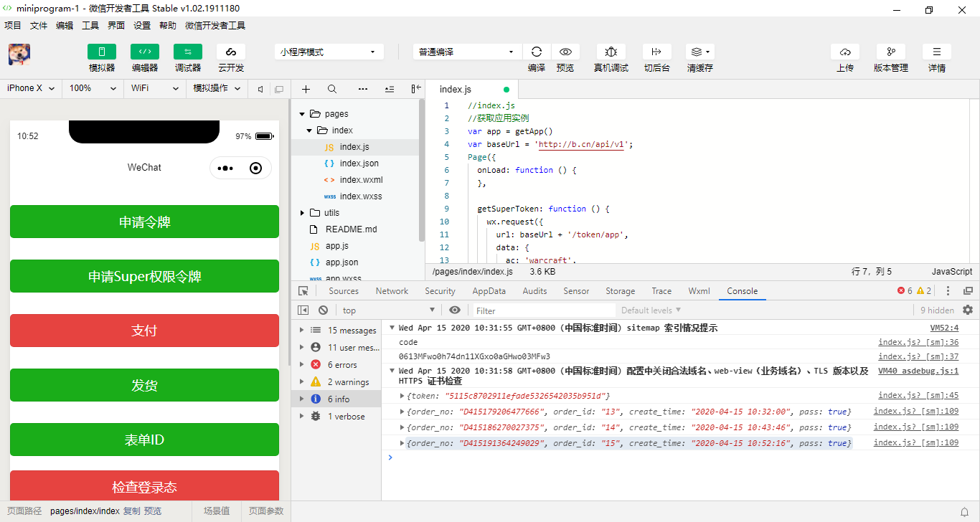Viewport: 980px width, 522px height.
Task: Toggle the simulator (模拟器) panel button
Action: (x=101, y=52)
